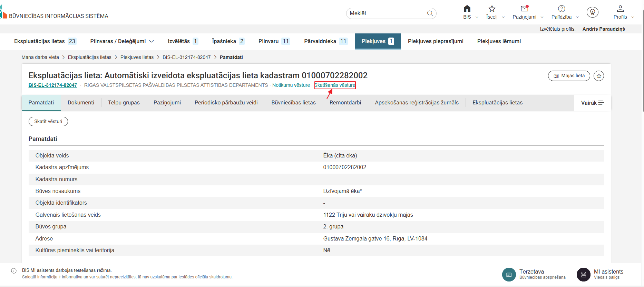Expand the dropdown arrow next to BIS
This screenshot has height=287, width=644.
point(477,17)
